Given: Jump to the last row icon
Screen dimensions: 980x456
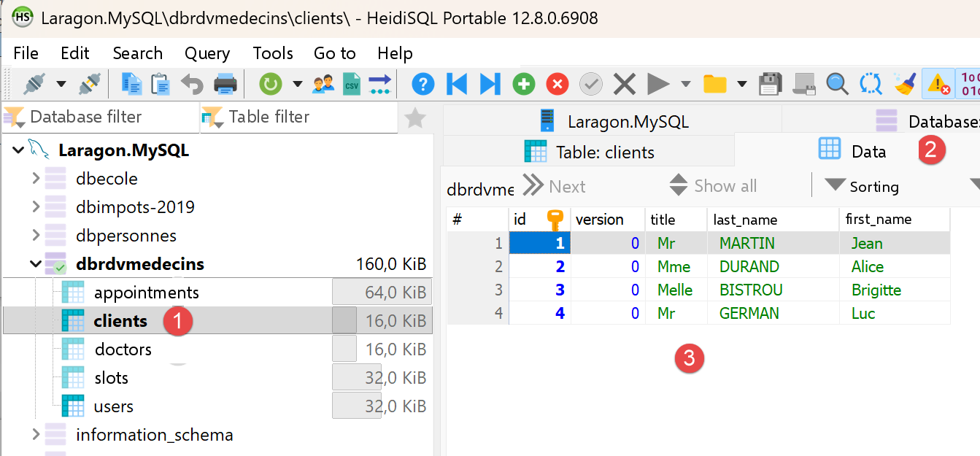Looking at the screenshot, I should 490,84.
